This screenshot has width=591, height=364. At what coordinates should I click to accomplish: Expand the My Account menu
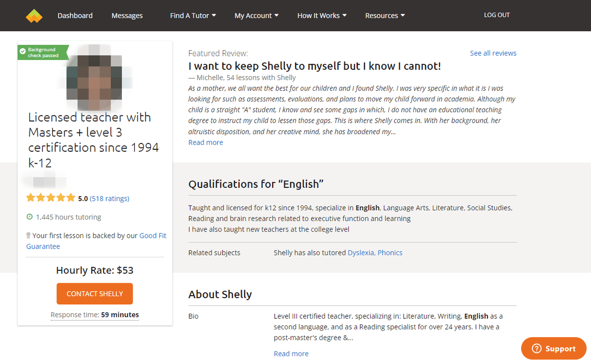[x=256, y=16]
